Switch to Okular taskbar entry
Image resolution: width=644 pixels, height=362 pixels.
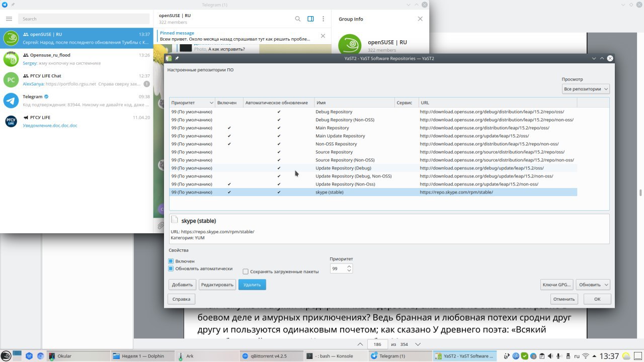(x=78, y=356)
